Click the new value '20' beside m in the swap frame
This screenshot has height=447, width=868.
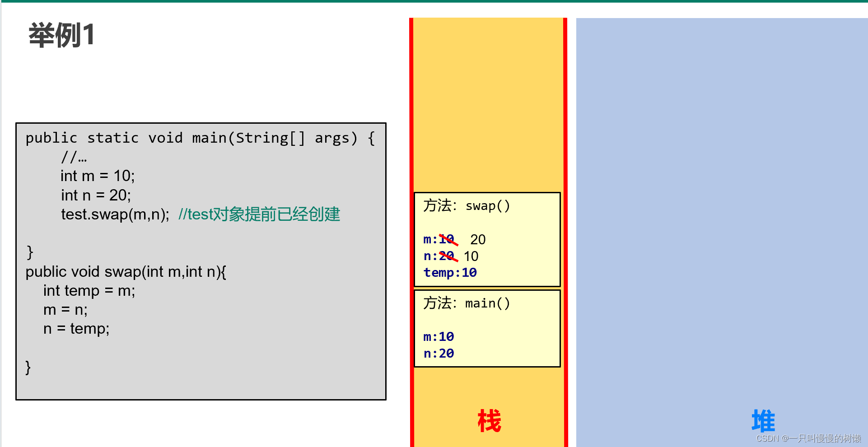point(478,240)
